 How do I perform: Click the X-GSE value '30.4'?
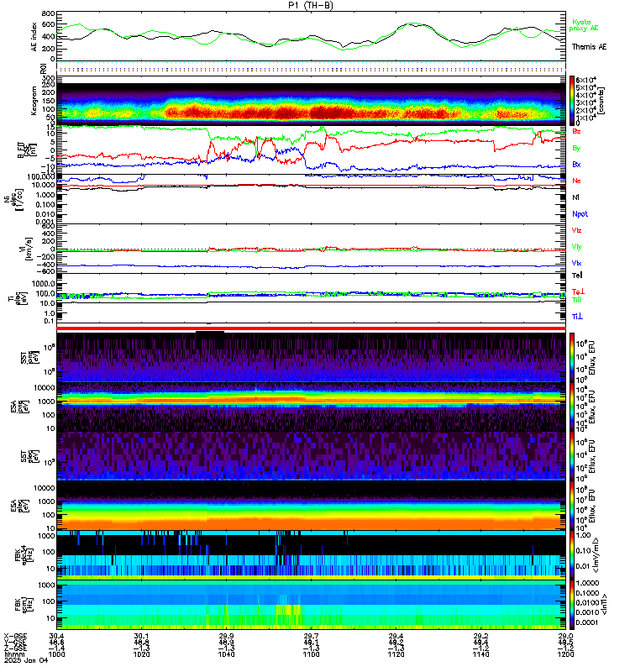click(56, 636)
